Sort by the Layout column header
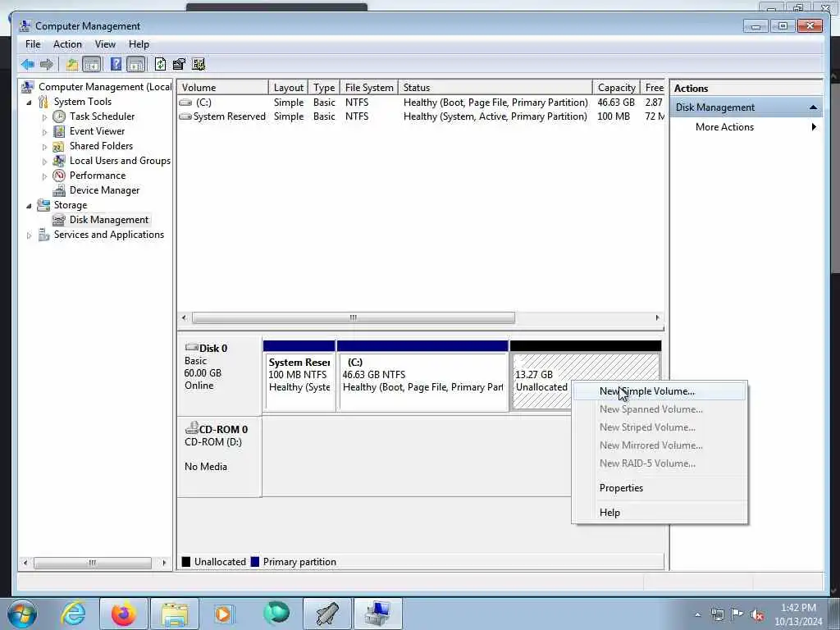This screenshot has height=630, width=840. [288, 87]
